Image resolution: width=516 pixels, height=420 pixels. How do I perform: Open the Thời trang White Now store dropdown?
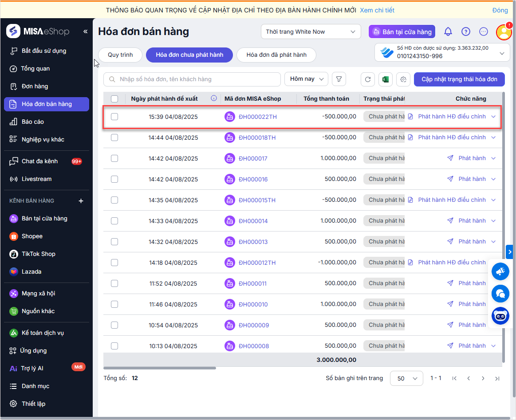click(x=311, y=31)
